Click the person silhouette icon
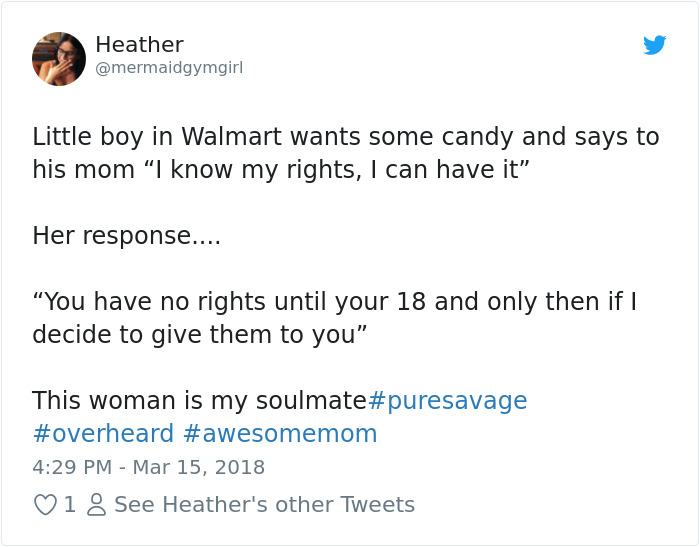 pyautogui.click(x=96, y=505)
